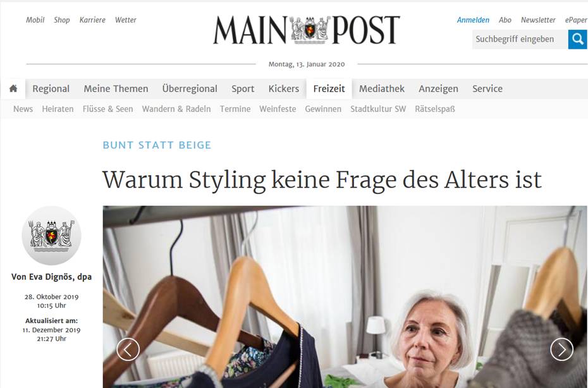Click the Wetter link at top
Viewport: 588px width, 388px height.
(x=126, y=20)
